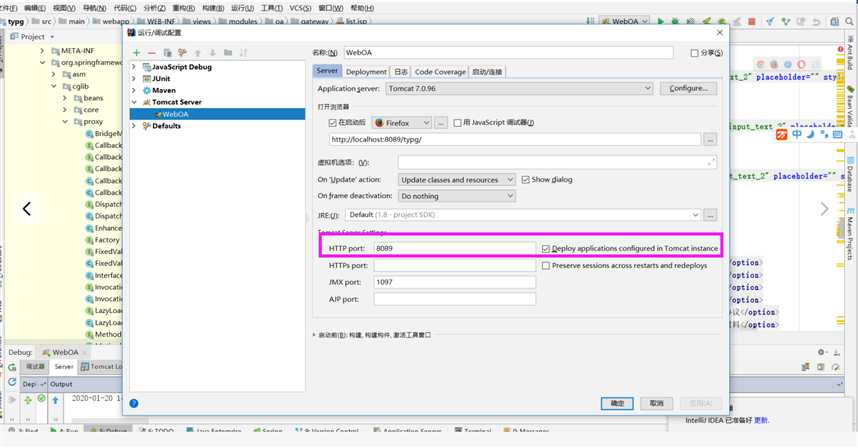The width and height of the screenshot is (858, 448).
Task: Switch to 启动/连接 tab
Action: pyautogui.click(x=487, y=72)
